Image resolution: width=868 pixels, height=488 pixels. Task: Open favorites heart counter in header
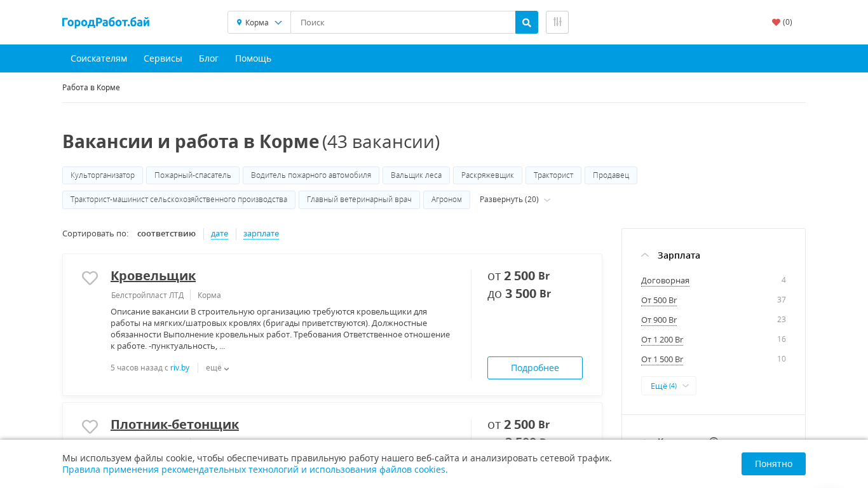[782, 22]
